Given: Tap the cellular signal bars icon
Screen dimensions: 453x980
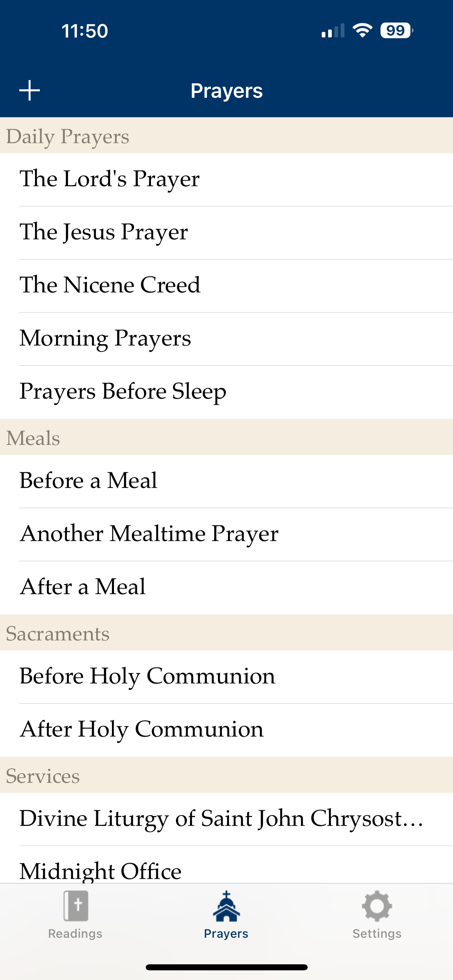Looking at the screenshot, I should point(333,31).
